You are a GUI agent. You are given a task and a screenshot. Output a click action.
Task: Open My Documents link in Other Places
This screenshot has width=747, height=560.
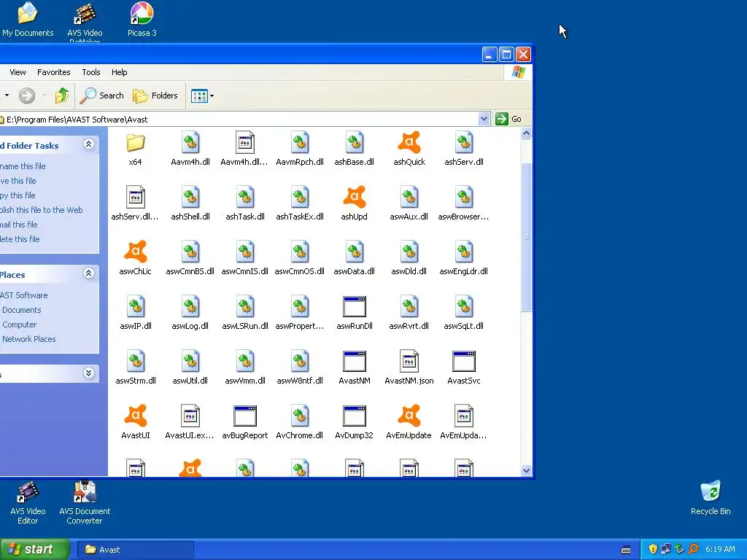21,310
